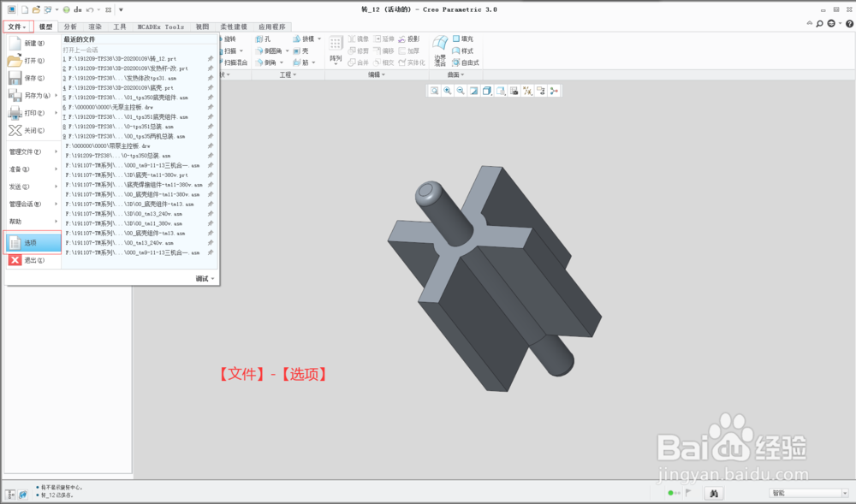The height and width of the screenshot is (504, 856).
Task: Click the Pattern (阵列) grid icon
Action: click(336, 44)
